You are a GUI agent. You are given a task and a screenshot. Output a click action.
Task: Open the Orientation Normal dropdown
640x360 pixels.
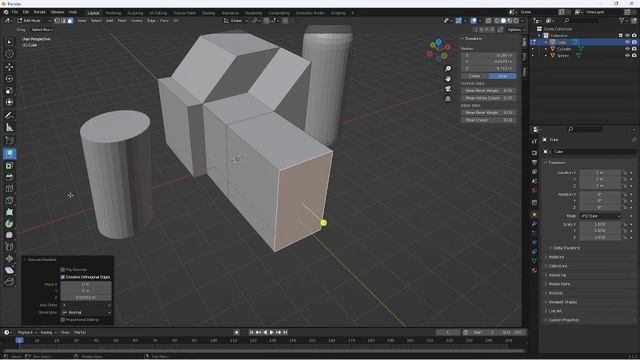[86, 312]
